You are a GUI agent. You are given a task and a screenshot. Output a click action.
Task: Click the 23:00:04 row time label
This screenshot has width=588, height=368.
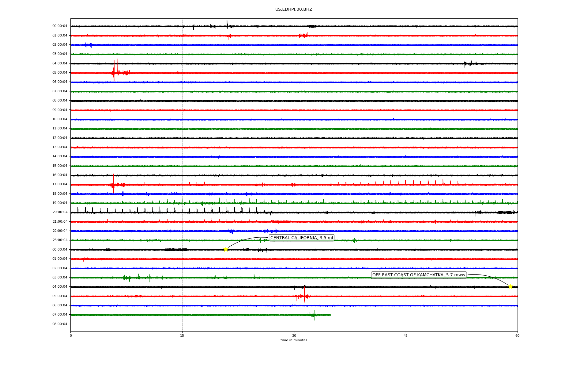(x=60, y=240)
